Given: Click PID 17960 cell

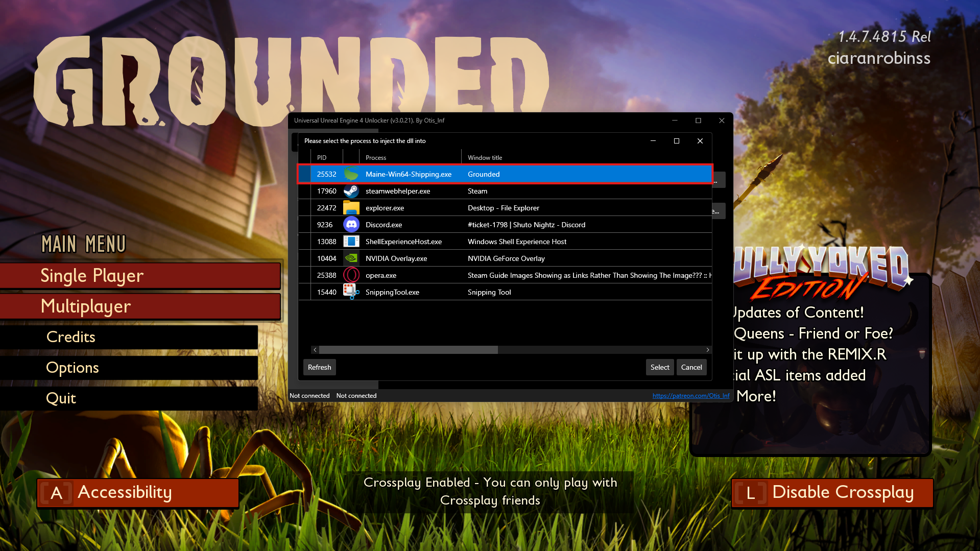Looking at the screenshot, I should tap(327, 191).
